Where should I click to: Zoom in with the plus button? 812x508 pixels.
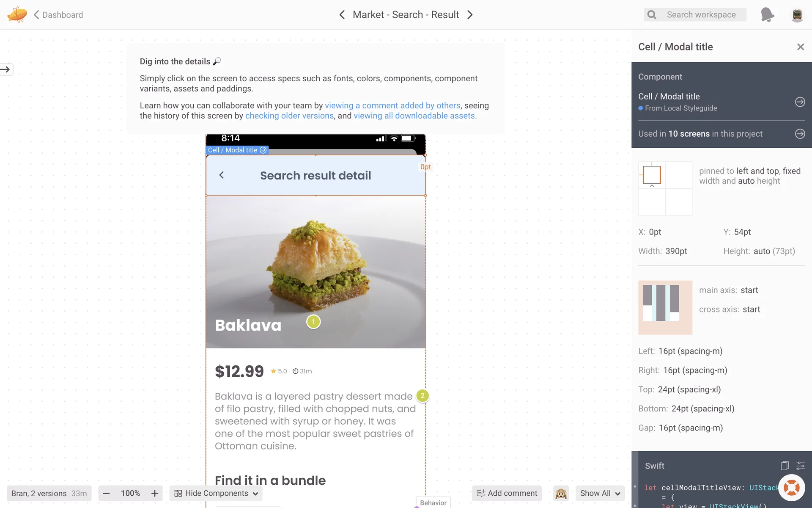coord(155,493)
